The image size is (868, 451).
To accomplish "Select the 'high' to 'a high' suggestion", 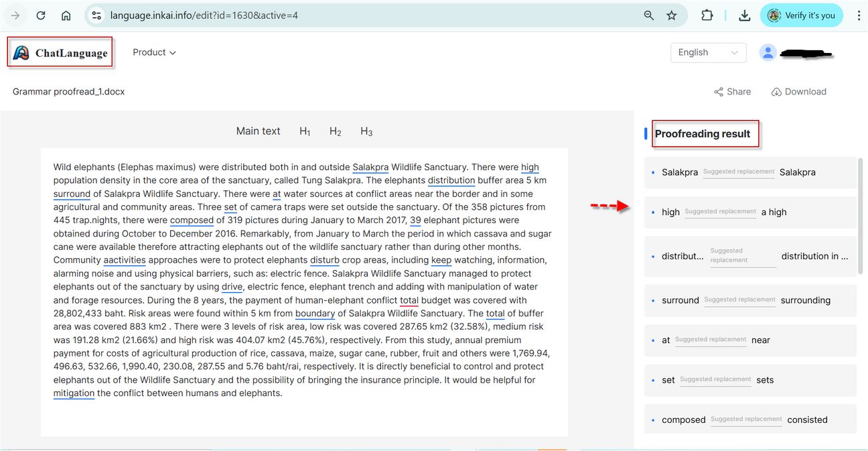I will (x=750, y=212).
